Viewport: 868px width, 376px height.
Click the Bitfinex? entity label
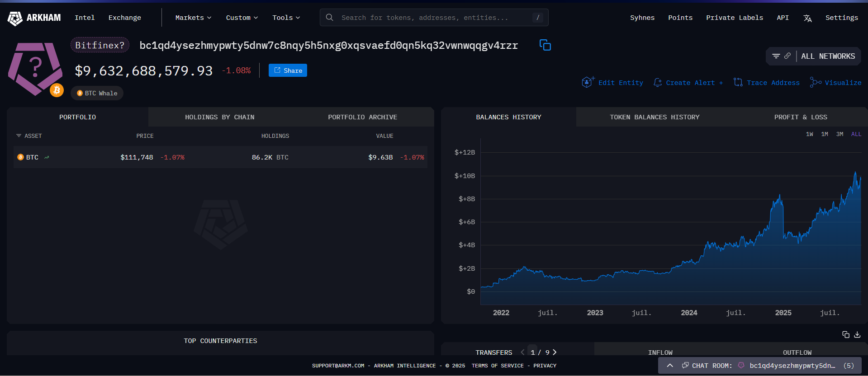click(100, 45)
